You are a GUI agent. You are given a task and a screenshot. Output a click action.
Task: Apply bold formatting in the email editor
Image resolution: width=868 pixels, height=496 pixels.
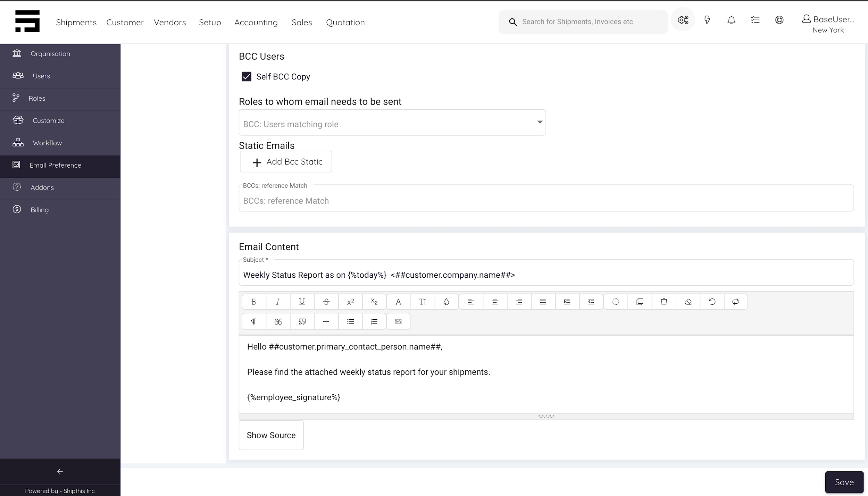point(253,302)
